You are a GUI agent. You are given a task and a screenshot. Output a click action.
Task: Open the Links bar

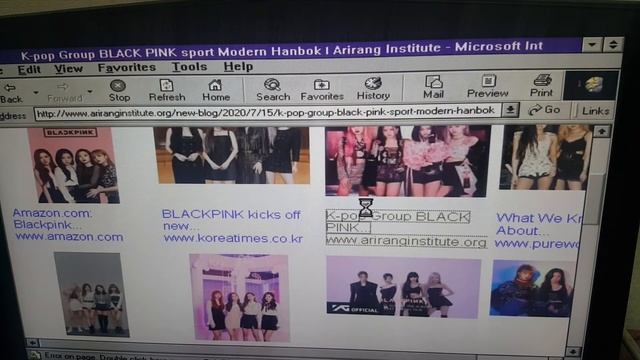click(x=595, y=111)
